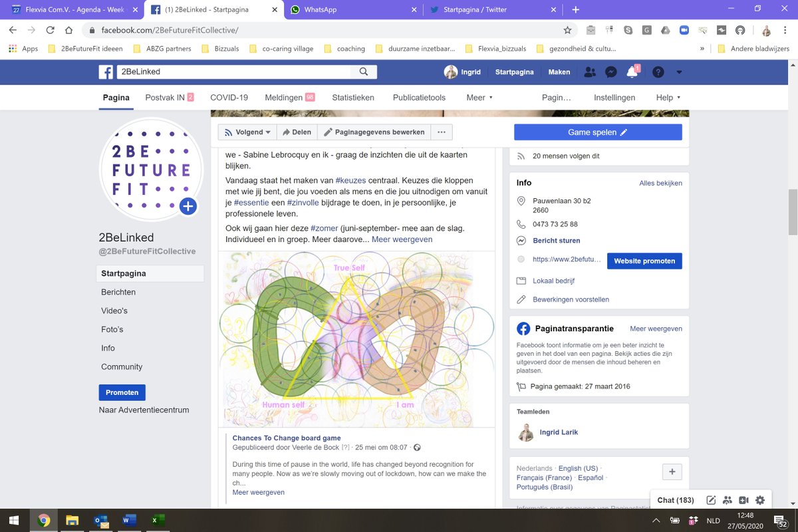Expand the Meer dropdown in page menu
798x532 pixels.
pyautogui.click(x=479, y=97)
